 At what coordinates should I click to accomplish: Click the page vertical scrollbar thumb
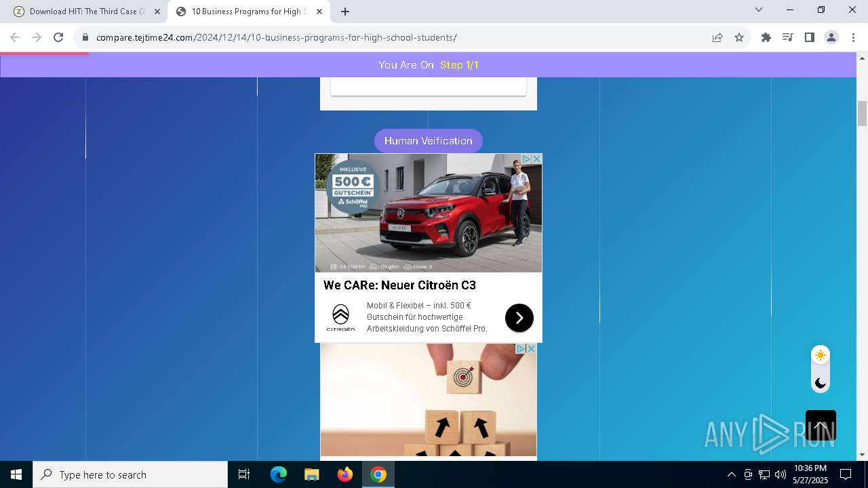coord(863,113)
